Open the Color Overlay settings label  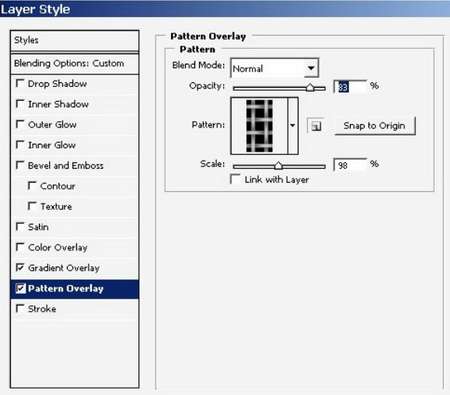[58, 247]
